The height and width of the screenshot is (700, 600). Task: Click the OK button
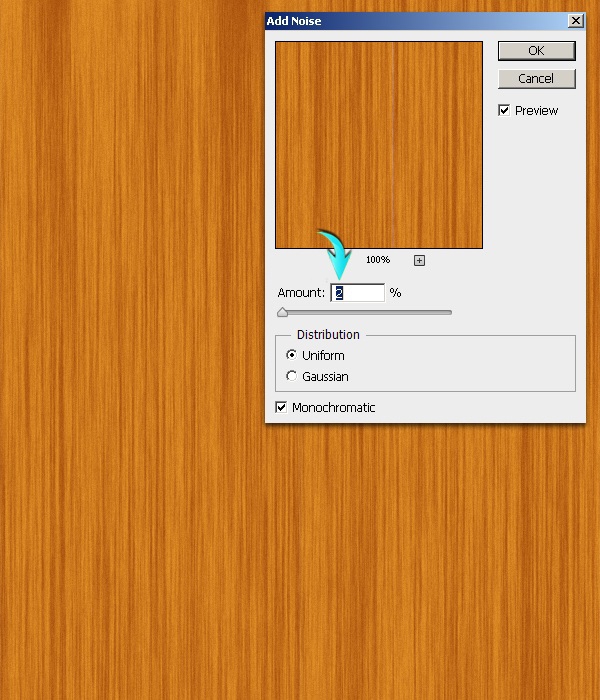tap(537, 51)
